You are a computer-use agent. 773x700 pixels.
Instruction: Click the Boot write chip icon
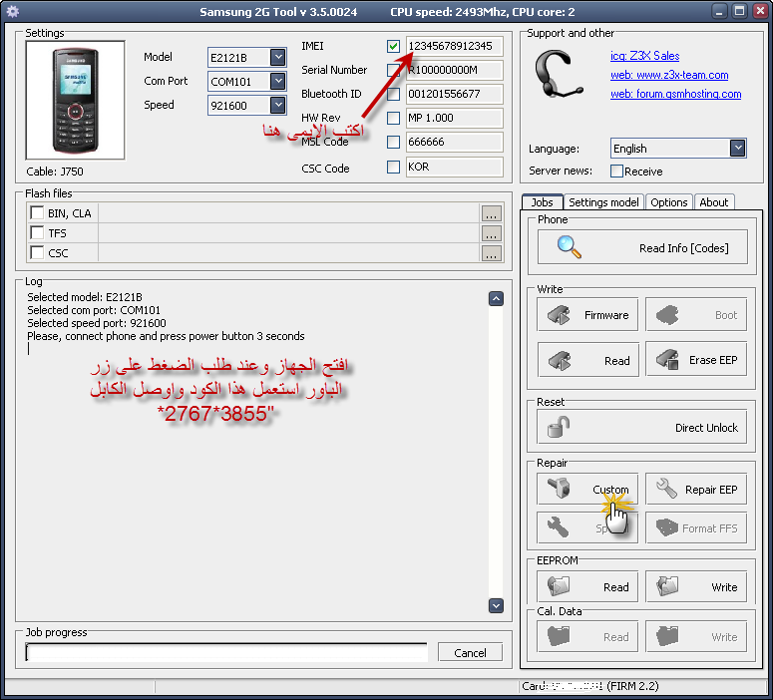[x=667, y=315]
